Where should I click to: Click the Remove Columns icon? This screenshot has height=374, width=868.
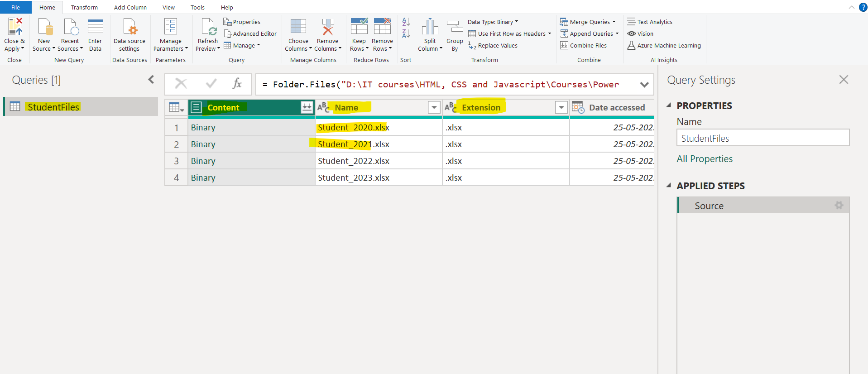tap(327, 27)
